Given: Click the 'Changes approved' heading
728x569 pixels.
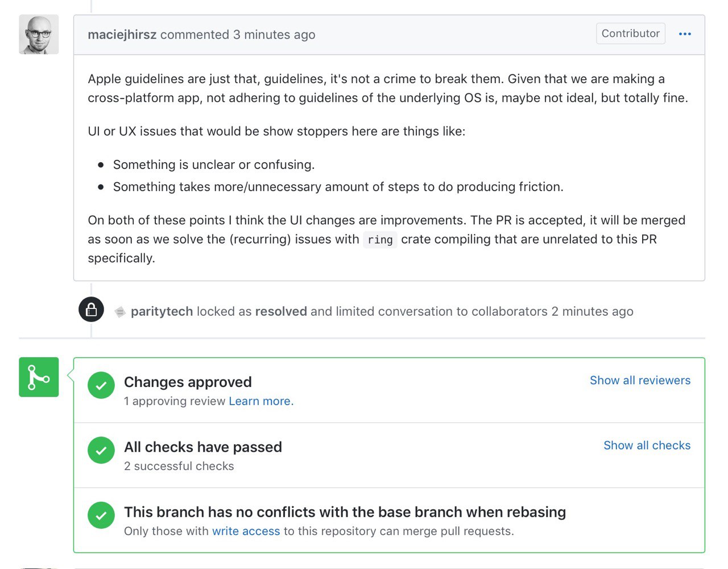Looking at the screenshot, I should [188, 382].
